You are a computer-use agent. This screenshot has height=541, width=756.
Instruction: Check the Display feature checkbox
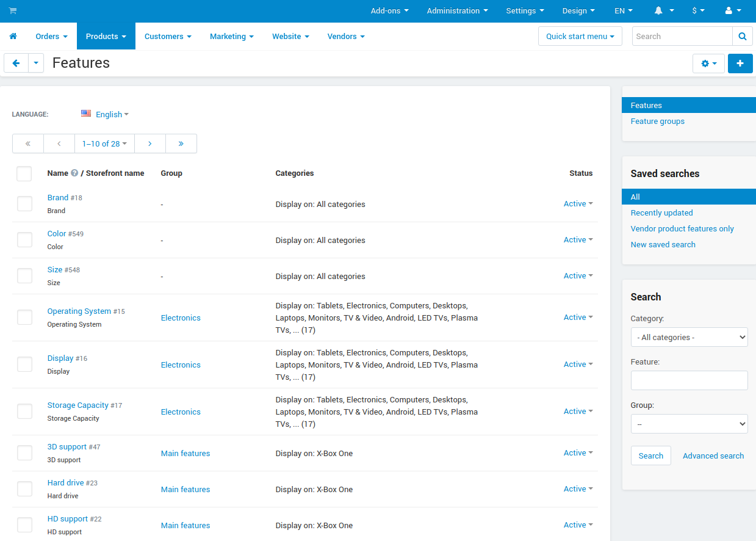24,365
